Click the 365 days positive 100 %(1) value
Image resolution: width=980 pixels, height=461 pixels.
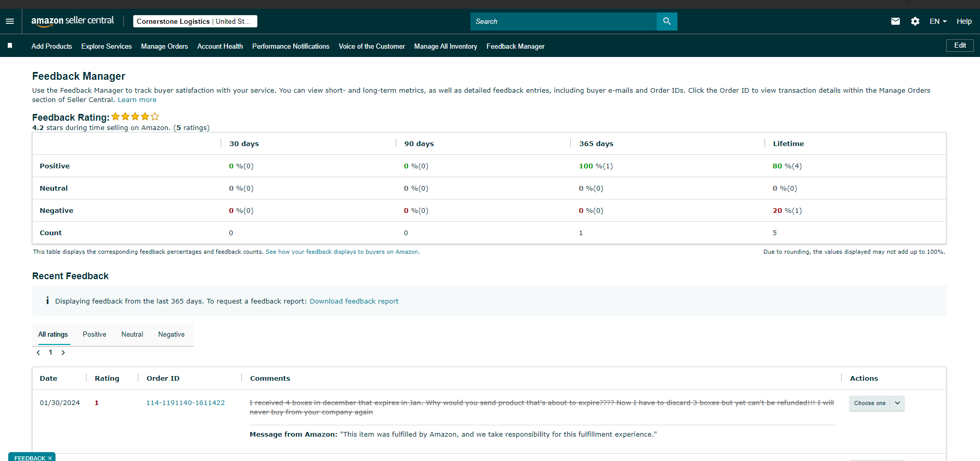pos(596,166)
